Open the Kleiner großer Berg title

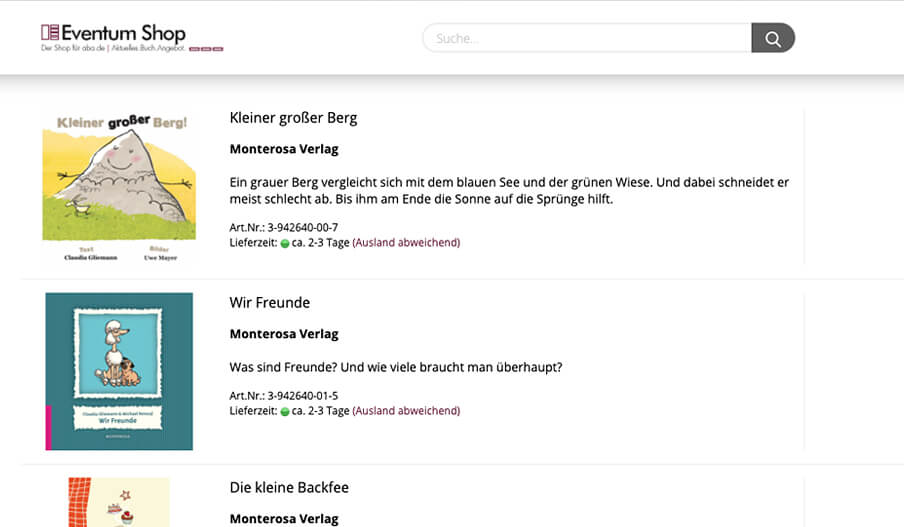293,118
